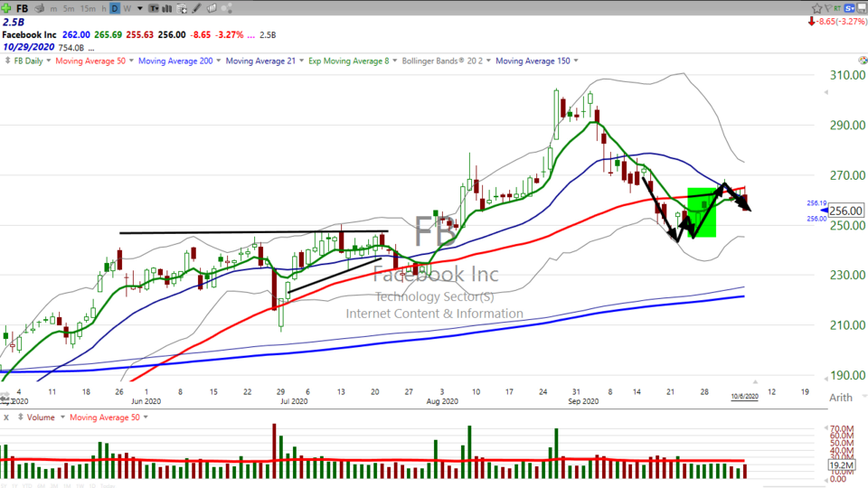This screenshot has height=488, width=868.
Task: Click the red down arrow price change
Action: pos(812,22)
